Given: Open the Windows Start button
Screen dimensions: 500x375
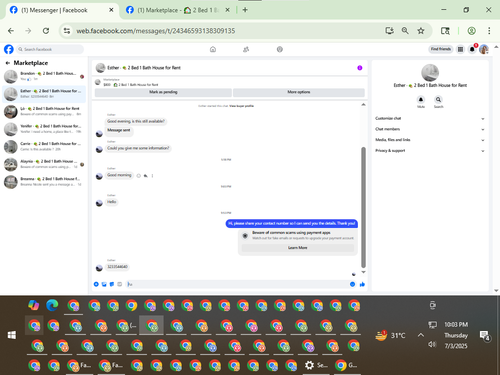Looking at the screenshot, I should pos(12,335).
